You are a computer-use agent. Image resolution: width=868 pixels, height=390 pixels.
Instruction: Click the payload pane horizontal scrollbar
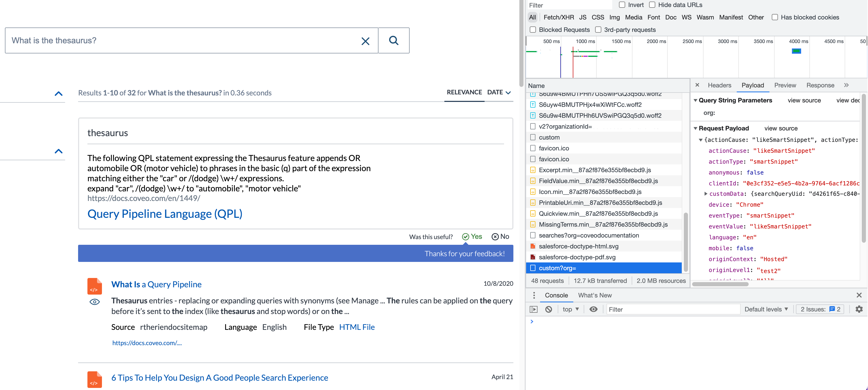coord(720,284)
